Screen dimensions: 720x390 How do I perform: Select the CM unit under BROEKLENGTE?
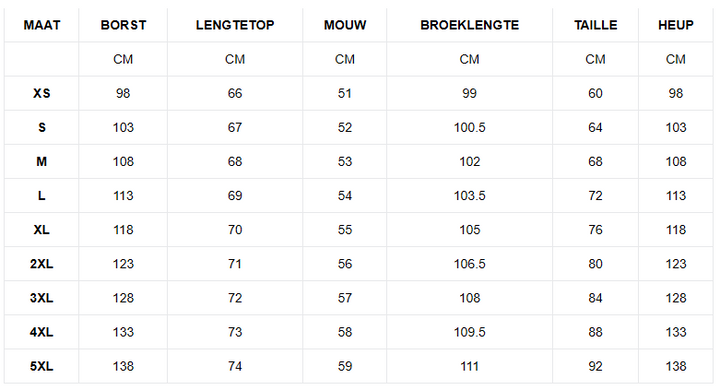(469, 59)
